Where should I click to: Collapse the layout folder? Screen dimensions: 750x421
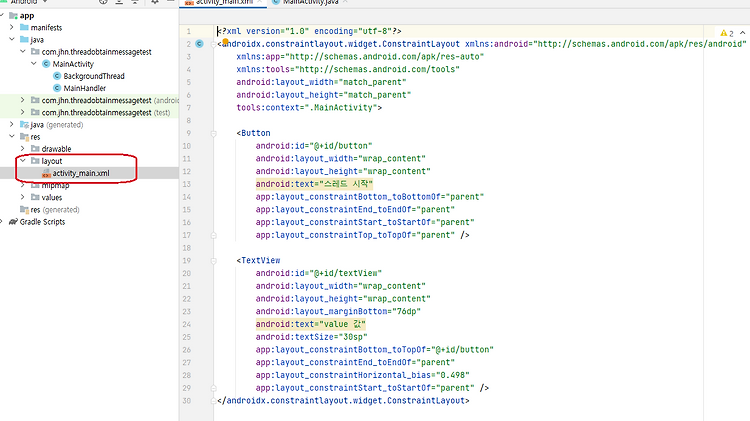pos(22,161)
